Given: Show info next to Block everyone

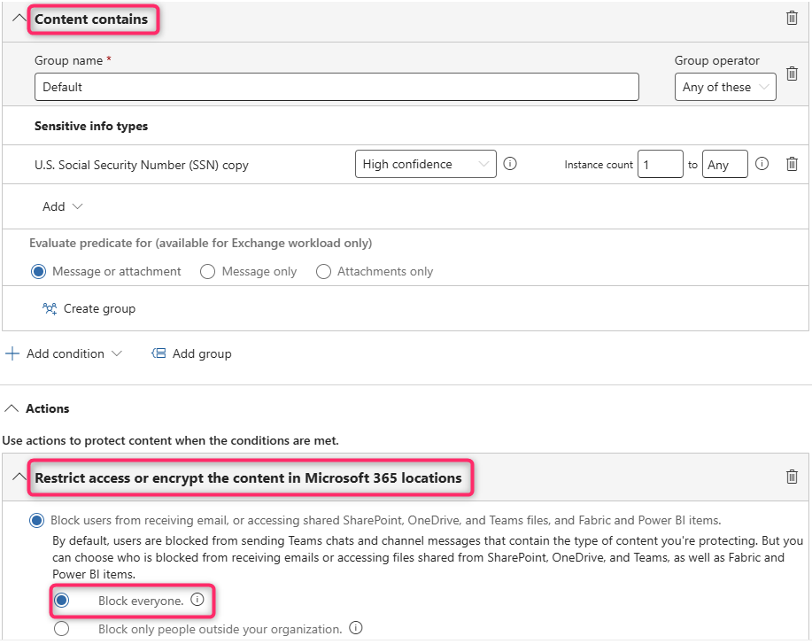Looking at the screenshot, I should [x=197, y=600].
